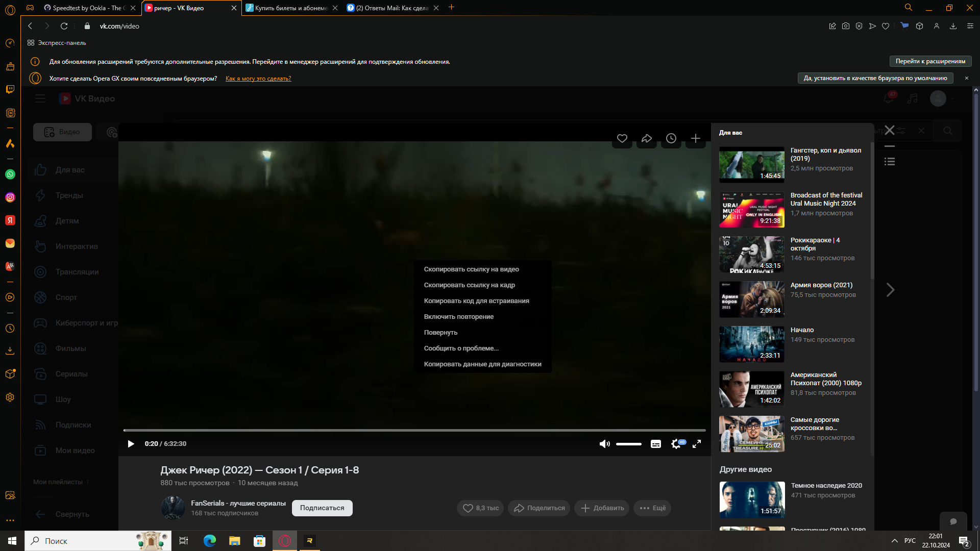Reload the current page
The height and width of the screenshot is (551, 980).
point(64,26)
